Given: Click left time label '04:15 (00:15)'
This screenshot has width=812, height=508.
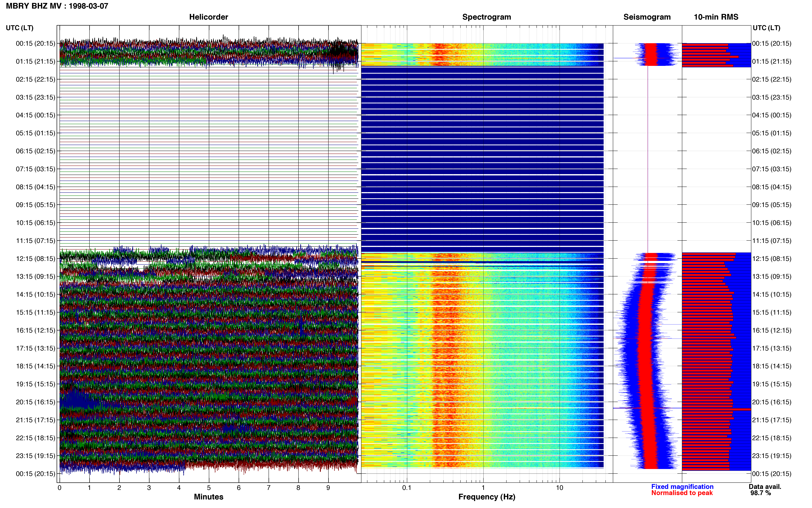Looking at the screenshot, I should [36, 115].
